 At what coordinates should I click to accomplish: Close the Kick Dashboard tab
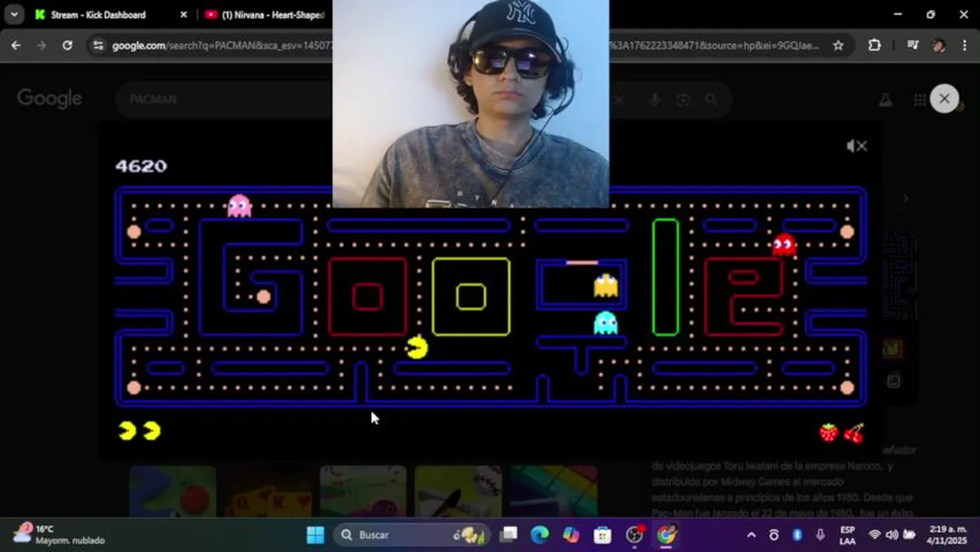(183, 15)
